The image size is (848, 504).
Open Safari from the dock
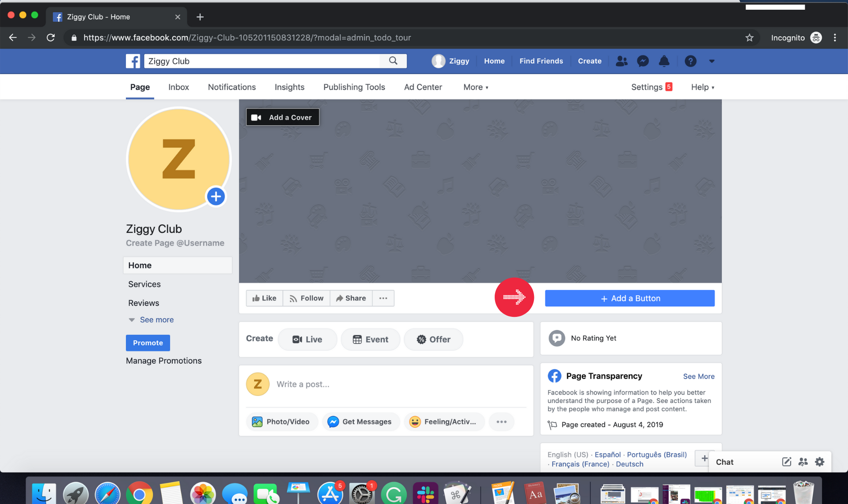[107, 494]
